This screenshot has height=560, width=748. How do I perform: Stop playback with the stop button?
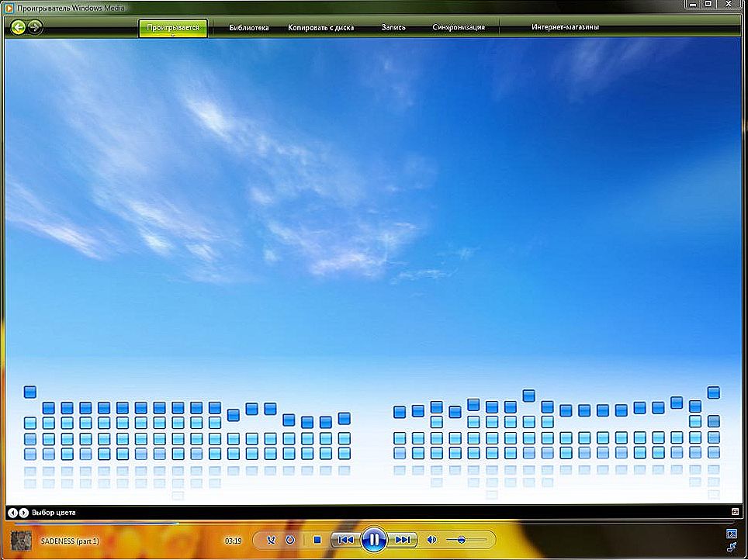[x=317, y=539]
